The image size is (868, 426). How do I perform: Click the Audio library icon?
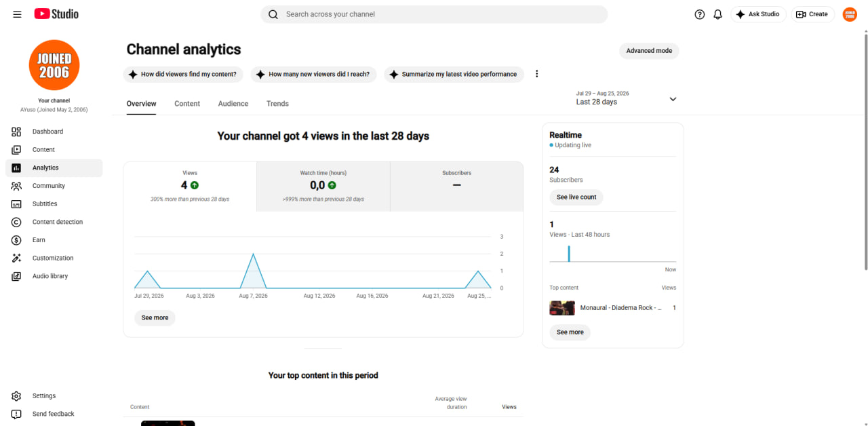pyautogui.click(x=17, y=276)
